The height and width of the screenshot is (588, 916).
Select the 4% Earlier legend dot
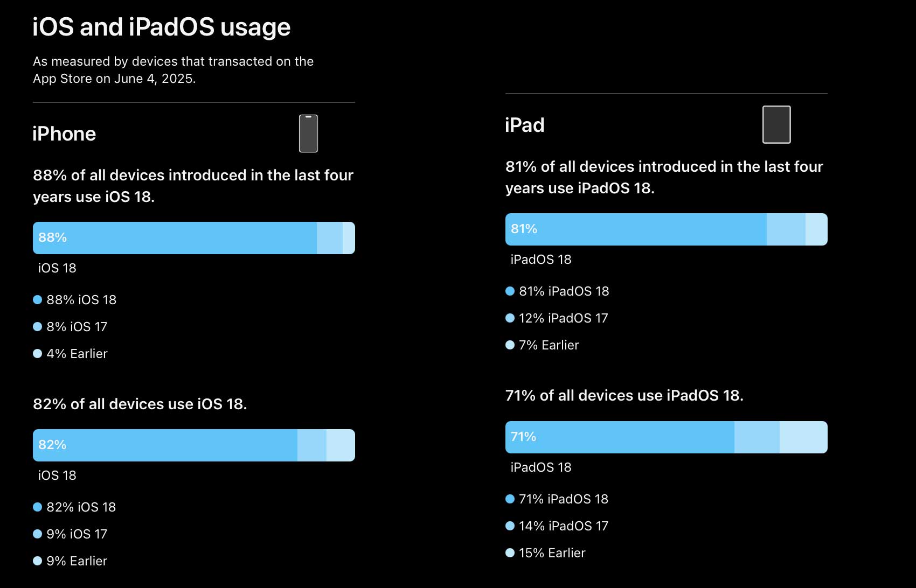point(37,354)
